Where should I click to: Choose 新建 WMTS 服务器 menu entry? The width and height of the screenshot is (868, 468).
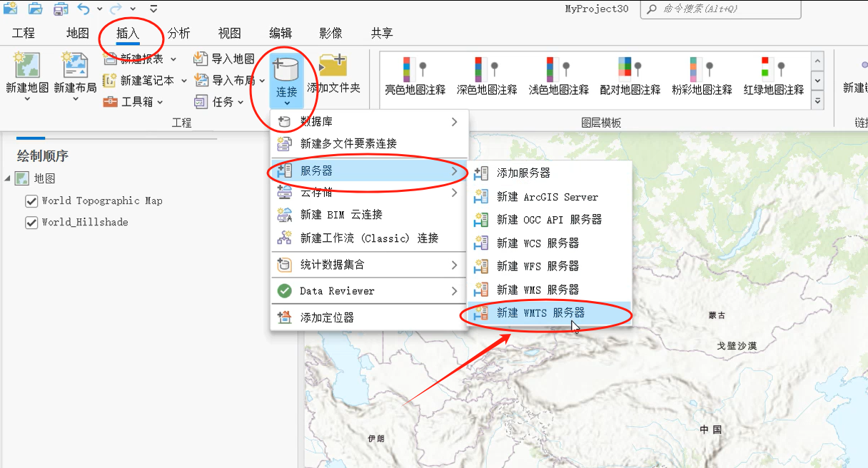540,312
